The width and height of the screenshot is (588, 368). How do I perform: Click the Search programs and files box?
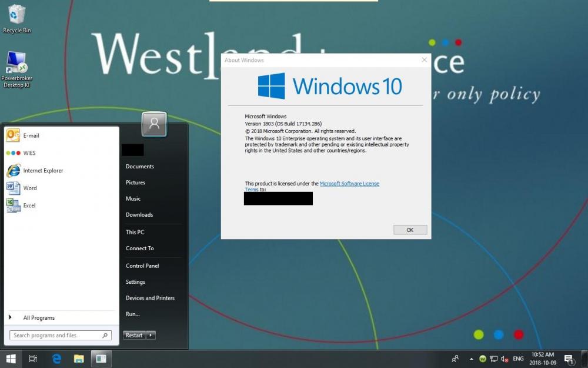pyautogui.click(x=56, y=336)
